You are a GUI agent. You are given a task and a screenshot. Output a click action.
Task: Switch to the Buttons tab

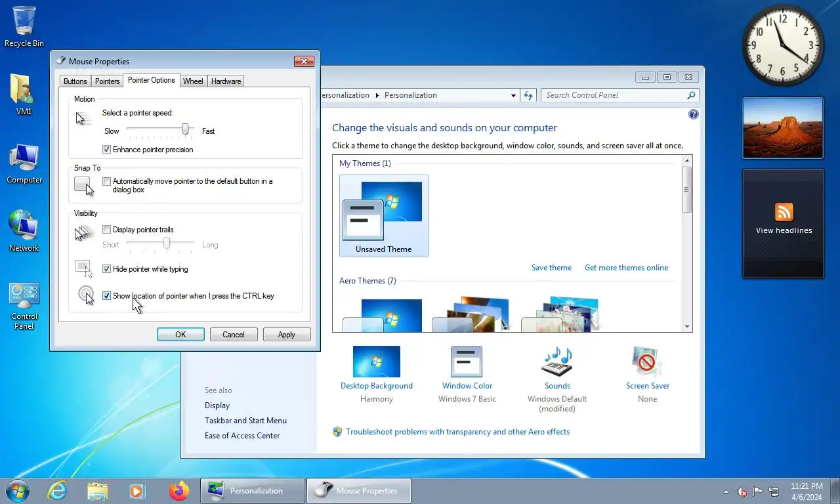(x=75, y=81)
